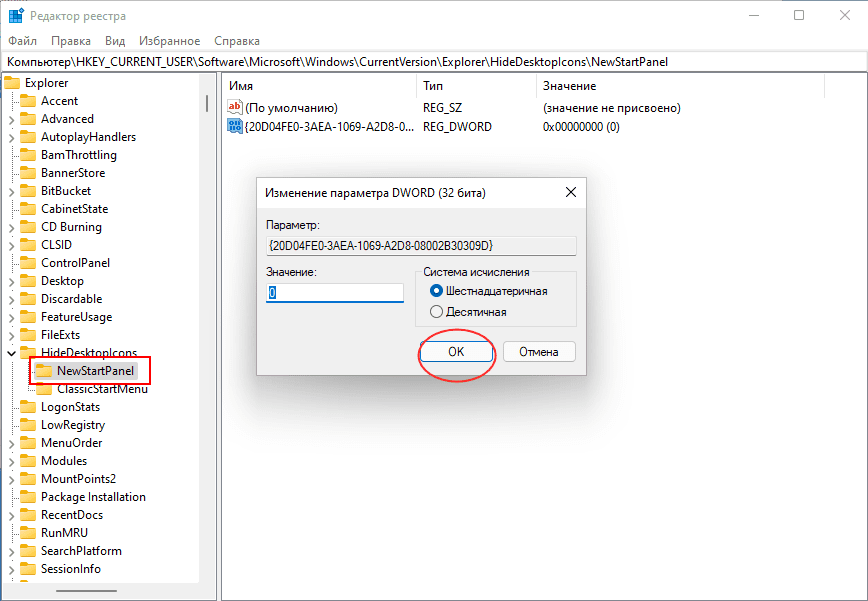The width and height of the screenshot is (868, 601).
Task: Click the Значение input field
Action: (x=335, y=293)
